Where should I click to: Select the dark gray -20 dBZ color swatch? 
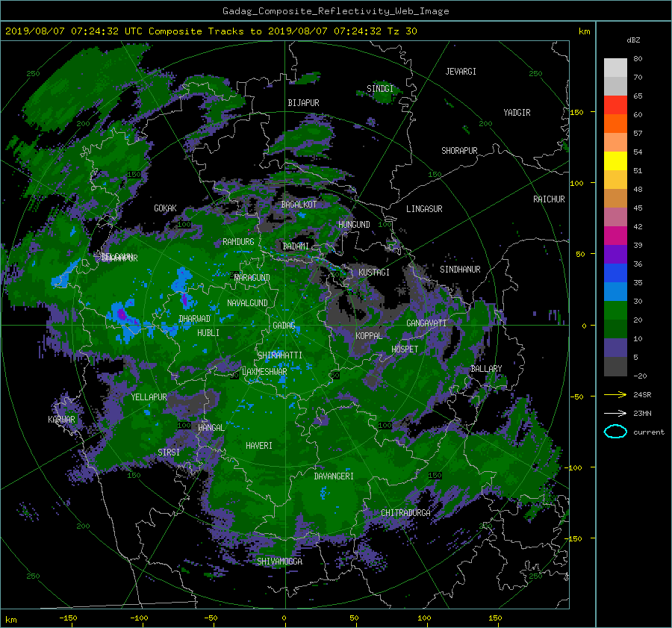(x=615, y=367)
